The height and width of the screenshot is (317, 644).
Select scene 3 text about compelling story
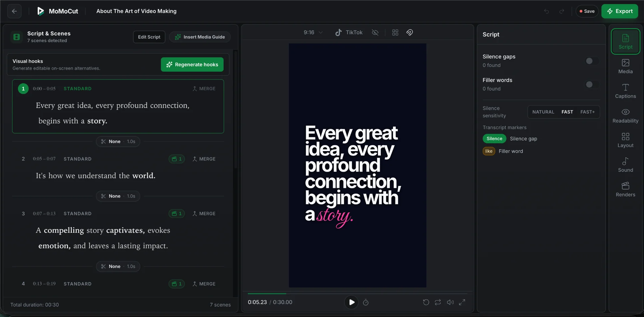coord(103,238)
